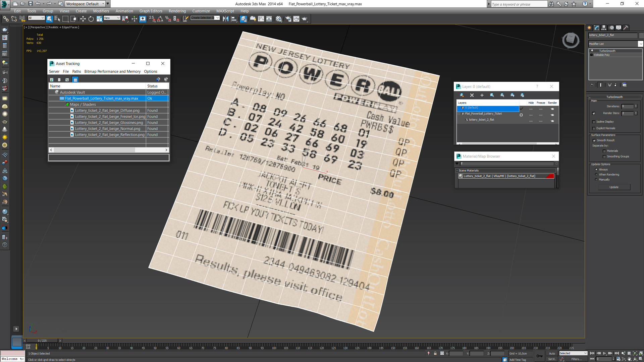Click the Select Object tool
644x362 pixels.
49,19
